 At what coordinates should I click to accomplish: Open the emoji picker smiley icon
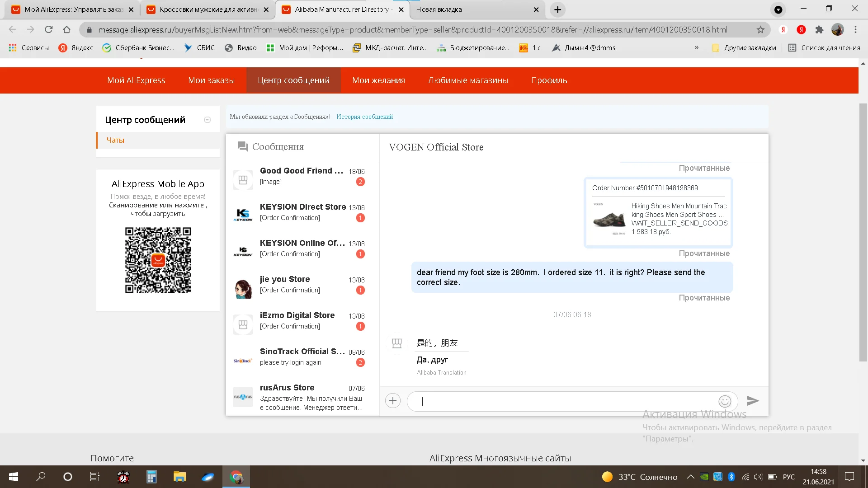[725, 401]
